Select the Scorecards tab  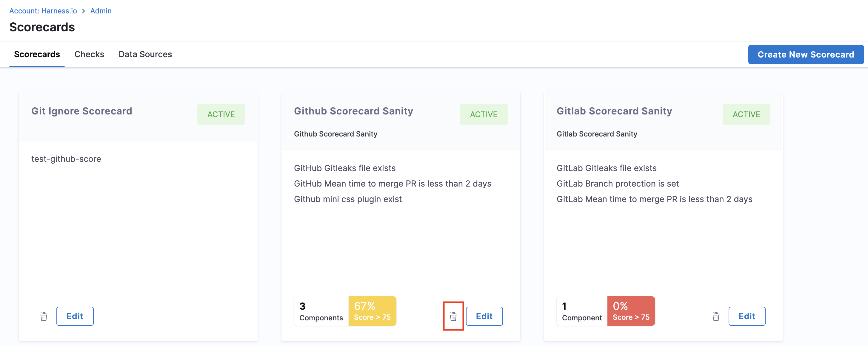click(x=37, y=54)
